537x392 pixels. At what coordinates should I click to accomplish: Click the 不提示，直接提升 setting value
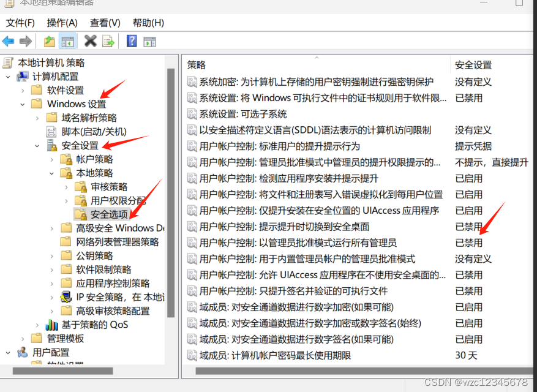pos(492,162)
